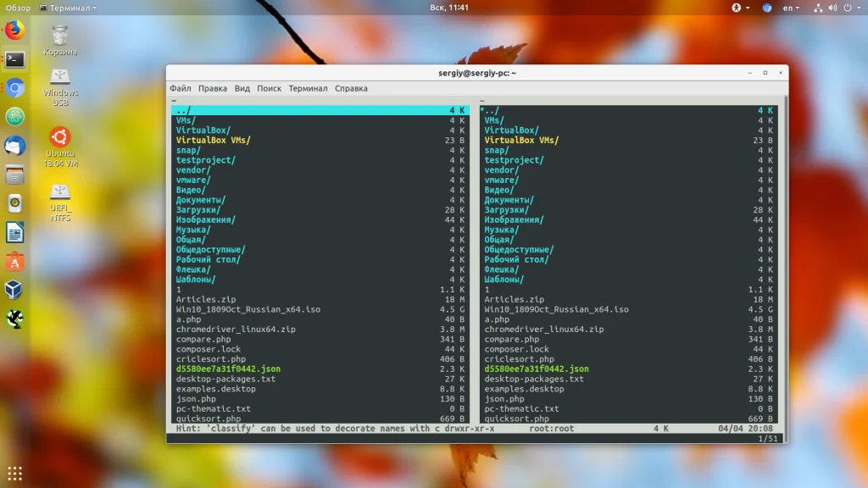Open the accessibility menu in top bar
Viewport: 868px width, 488px height.
[737, 8]
